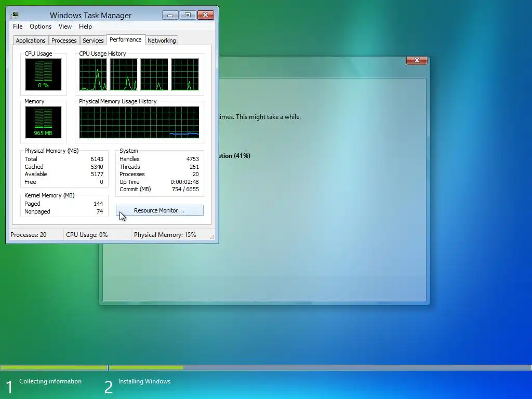
Task: Click the Handles value 4753
Action: tap(192, 159)
